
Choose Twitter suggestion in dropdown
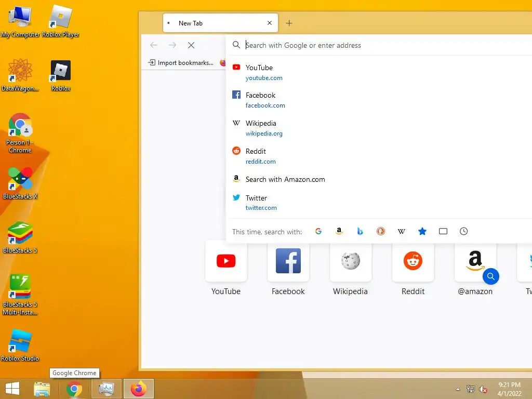point(379,203)
